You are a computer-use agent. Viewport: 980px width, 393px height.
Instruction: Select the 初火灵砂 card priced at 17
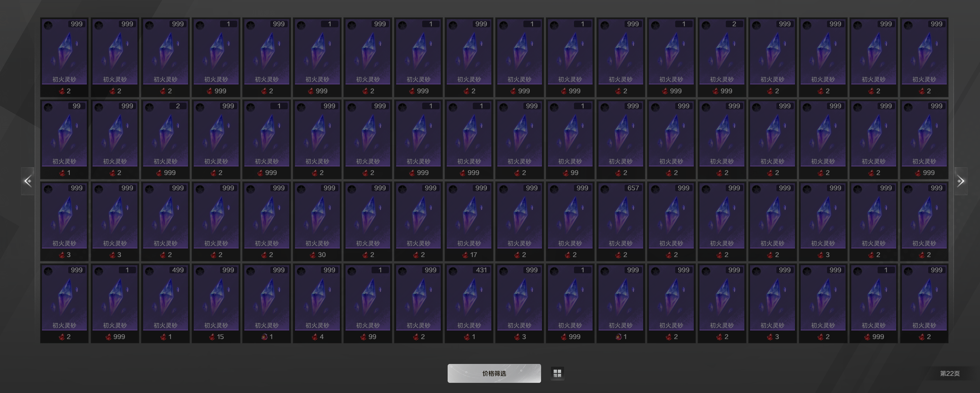(469, 221)
